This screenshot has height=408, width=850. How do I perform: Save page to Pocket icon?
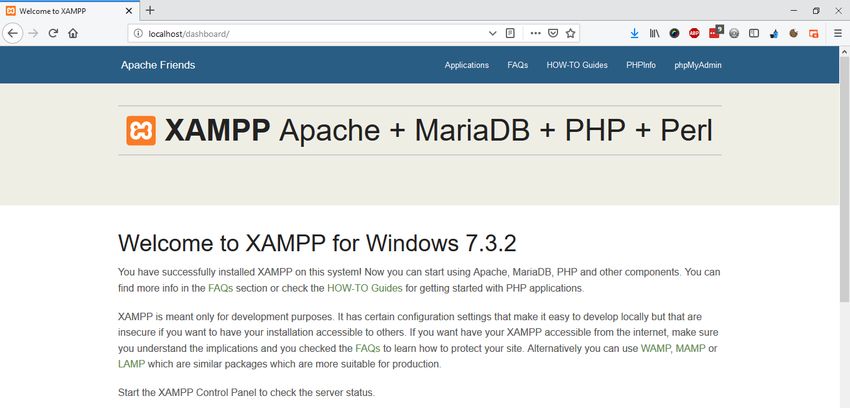tap(552, 33)
